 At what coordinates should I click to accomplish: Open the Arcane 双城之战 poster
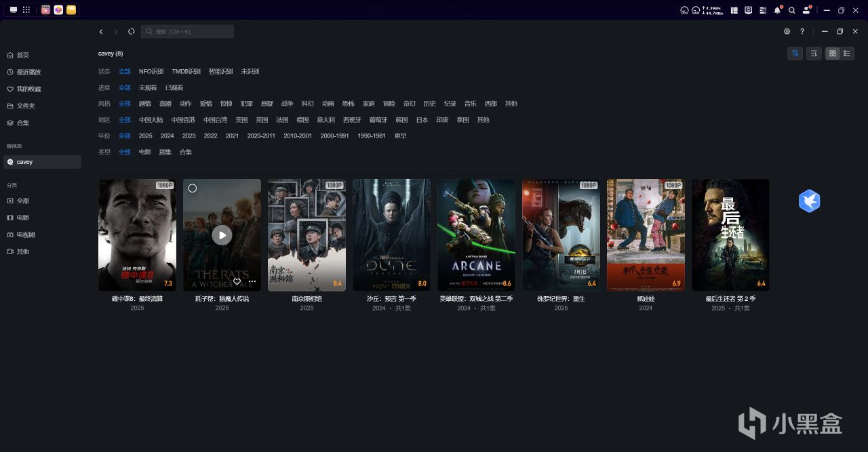pyautogui.click(x=476, y=235)
